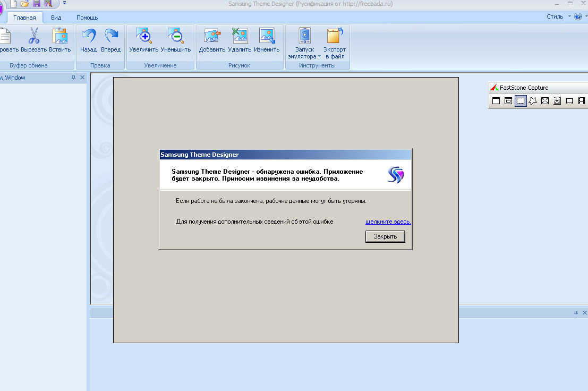This screenshot has height=391, width=588.
Task: Pin the left Window panel
Action: point(73,77)
